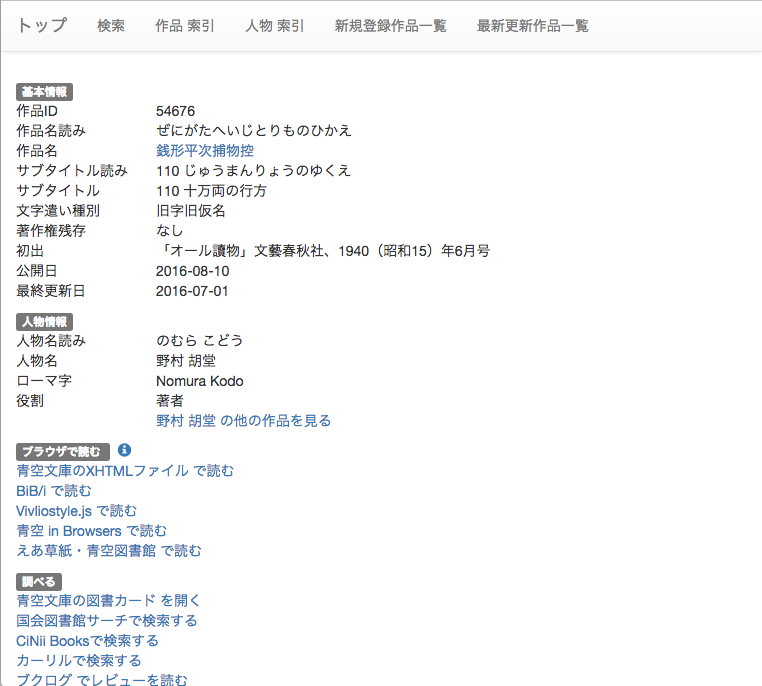
Task: Open the 銭形平次捕物控 work title link
Action: tap(204, 150)
